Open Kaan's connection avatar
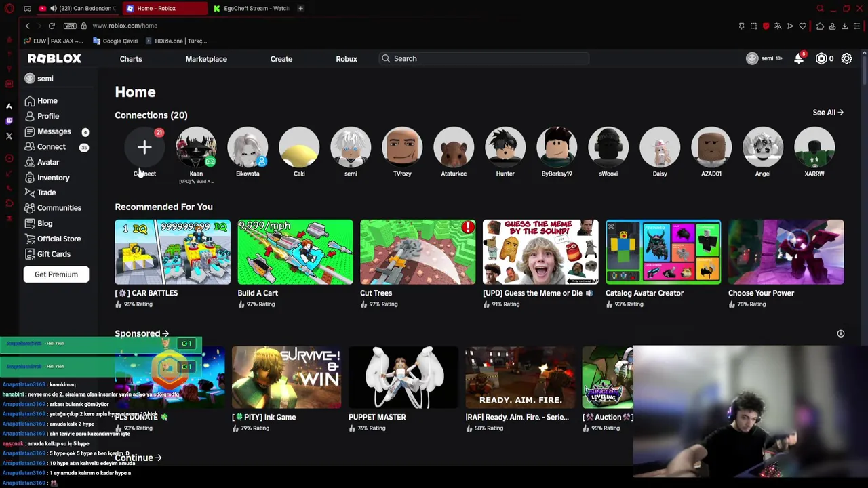Screen dimensions: 868x488 pyautogui.click(x=196, y=147)
